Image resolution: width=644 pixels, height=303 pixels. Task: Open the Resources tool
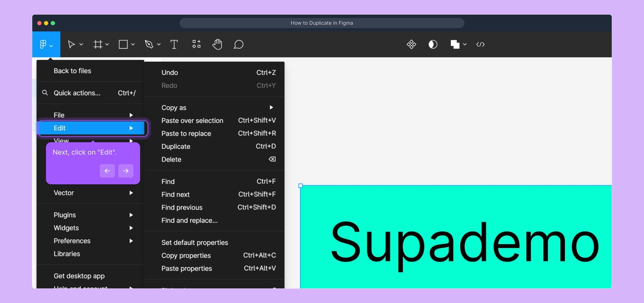196,44
